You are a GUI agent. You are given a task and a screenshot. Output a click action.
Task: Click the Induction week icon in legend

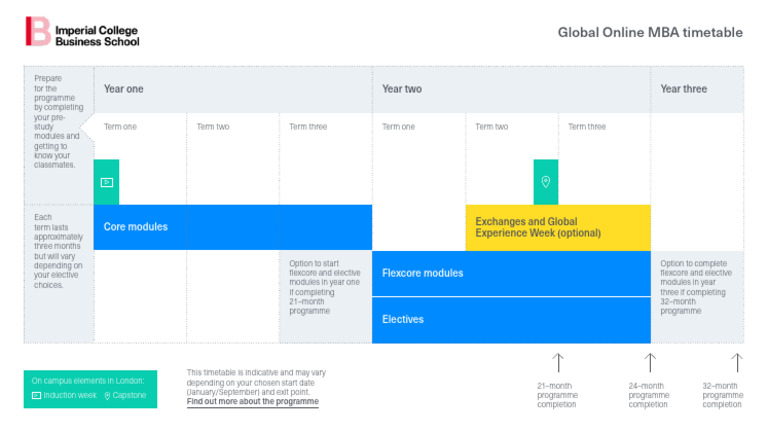coord(36,395)
